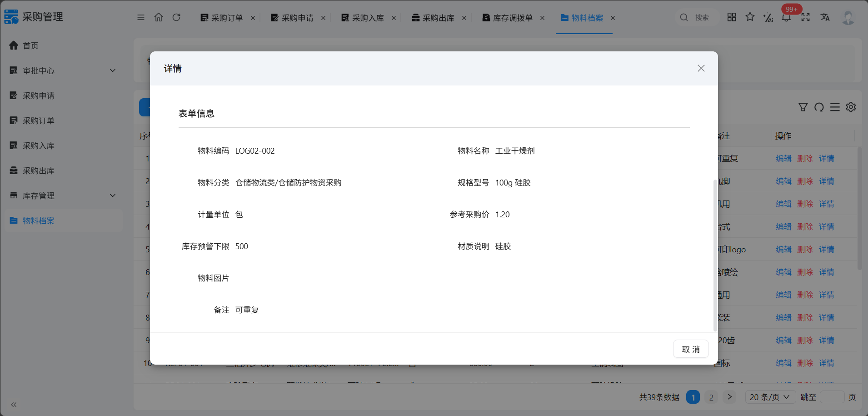Screen dimensions: 868x416
Task: Expand the 审批中心 sidebar menu
Action: [x=63, y=70]
